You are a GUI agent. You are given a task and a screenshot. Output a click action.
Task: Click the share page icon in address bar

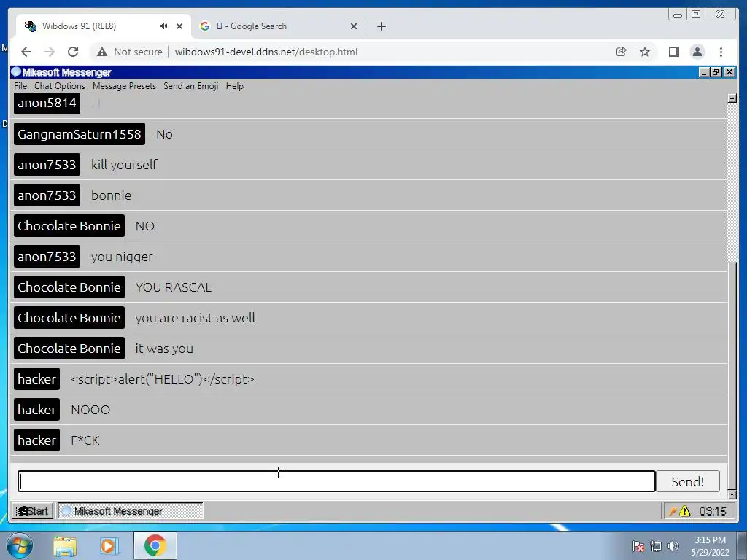[x=621, y=52]
